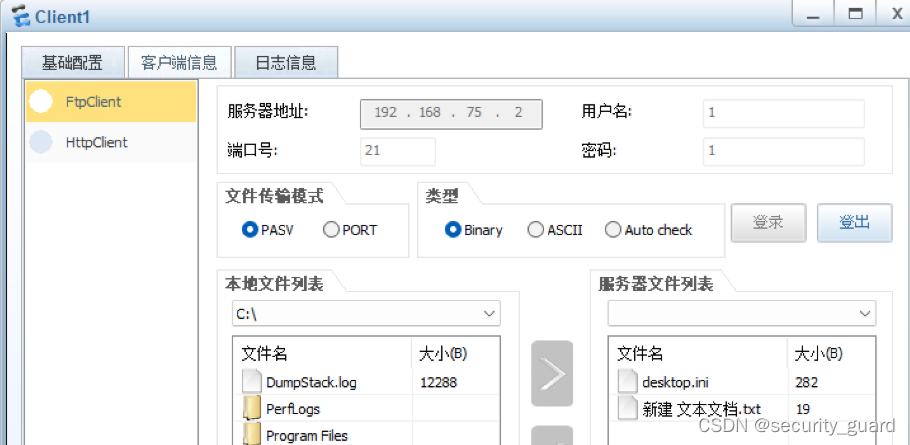Switch to 基础配置 tab
The height and width of the screenshot is (445, 910).
click(73, 62)
